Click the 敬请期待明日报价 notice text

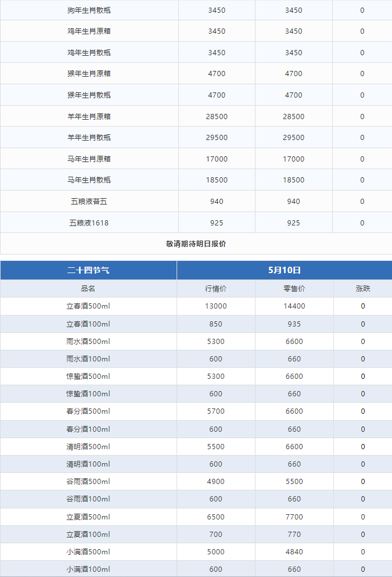[196, 244]
